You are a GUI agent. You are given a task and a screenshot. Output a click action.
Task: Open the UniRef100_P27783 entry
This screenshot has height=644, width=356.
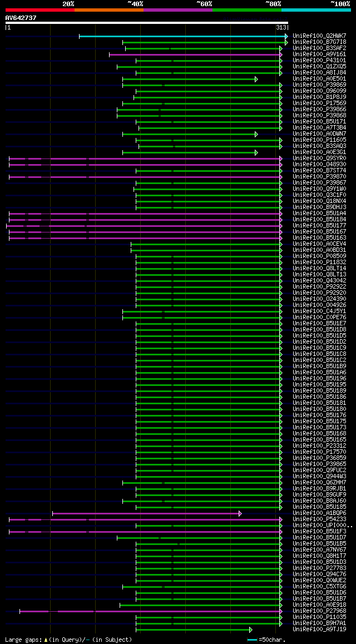click(x=319, y=568)
